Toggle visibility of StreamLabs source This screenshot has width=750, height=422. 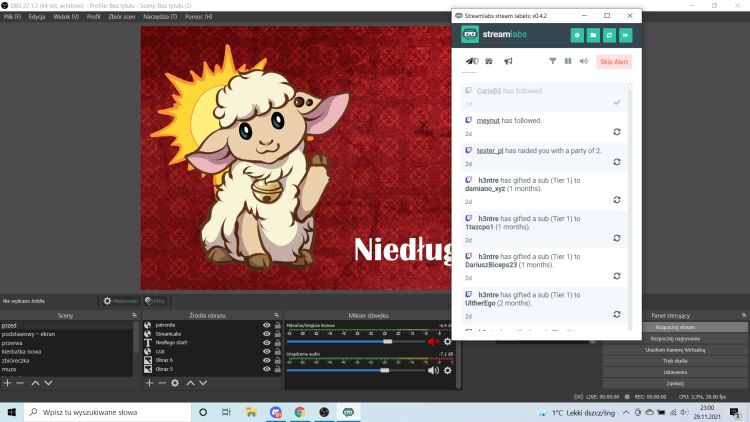266,334
